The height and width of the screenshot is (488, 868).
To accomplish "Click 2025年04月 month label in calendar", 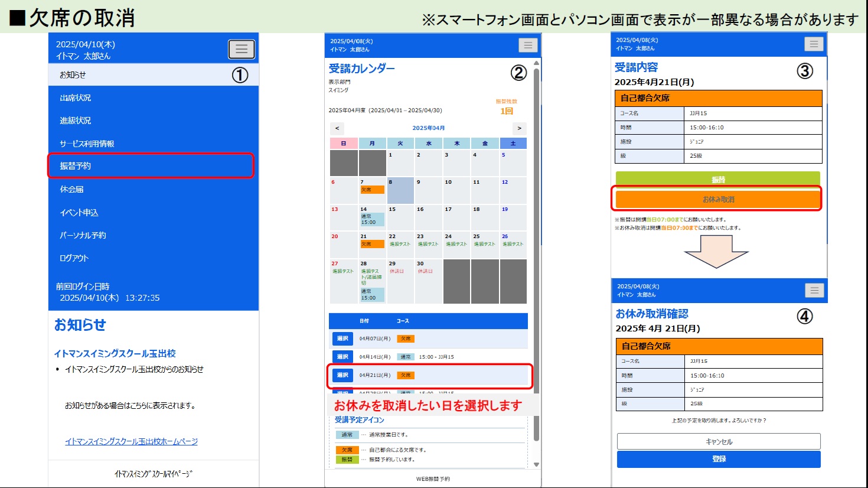I will tap(429, 128).
